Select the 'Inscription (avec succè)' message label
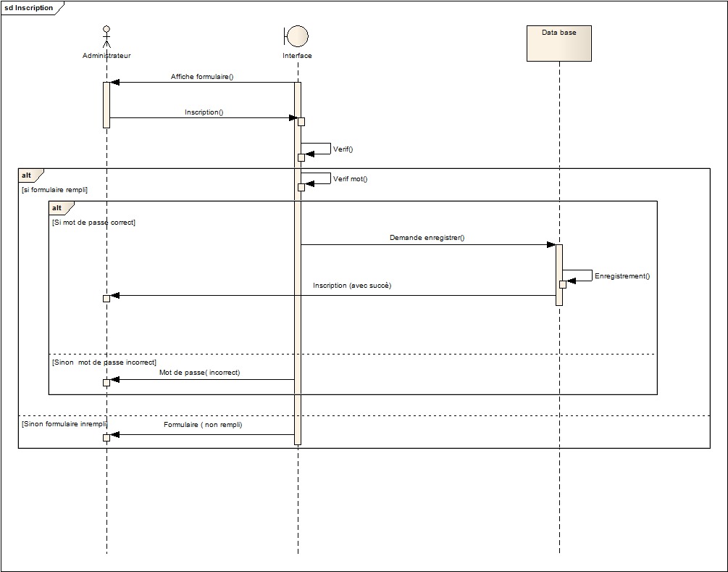The image size is (728, 572). 352,286
